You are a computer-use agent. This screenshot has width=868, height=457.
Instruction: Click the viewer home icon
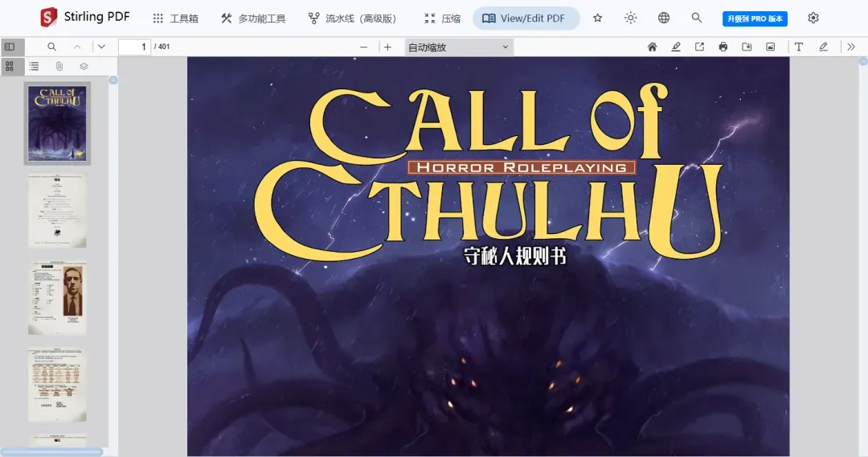[652, 47]
